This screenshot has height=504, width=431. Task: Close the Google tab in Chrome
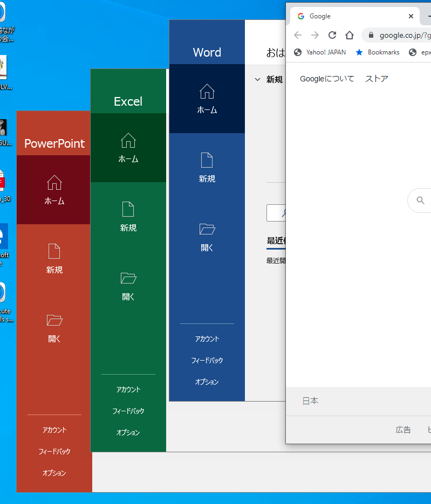click(x=411, y=16)
